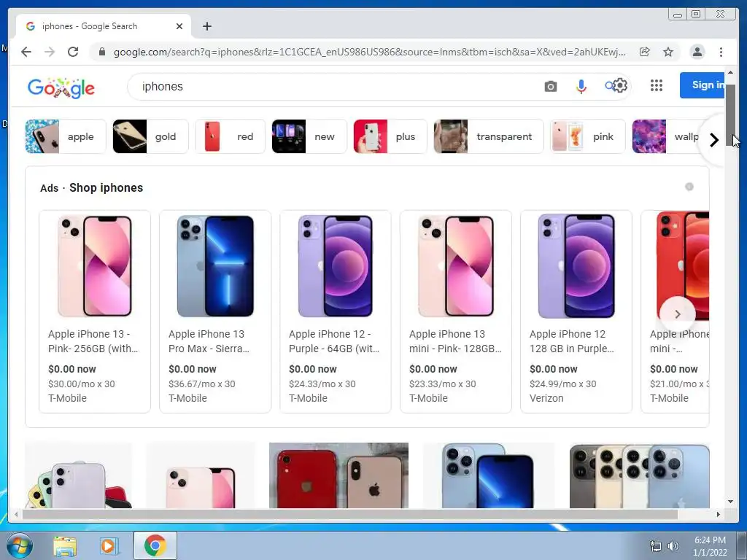Open new tab with plus button

(x=206, y=26)
